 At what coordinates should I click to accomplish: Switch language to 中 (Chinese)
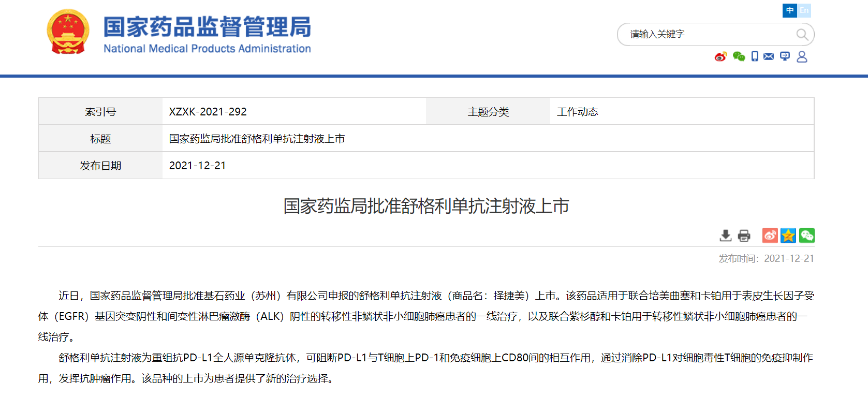[x=790, y=10]
